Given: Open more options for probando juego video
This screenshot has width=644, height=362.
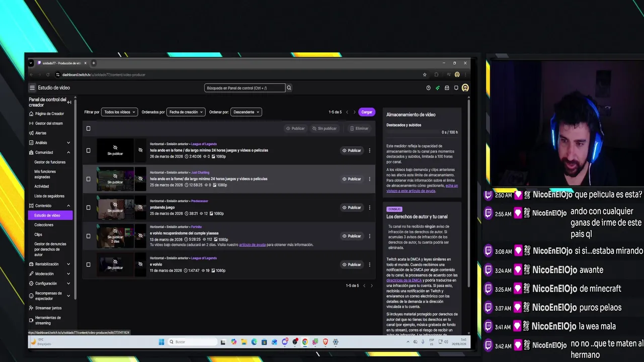Looking at the screenshot, I should tap(369, 207).
